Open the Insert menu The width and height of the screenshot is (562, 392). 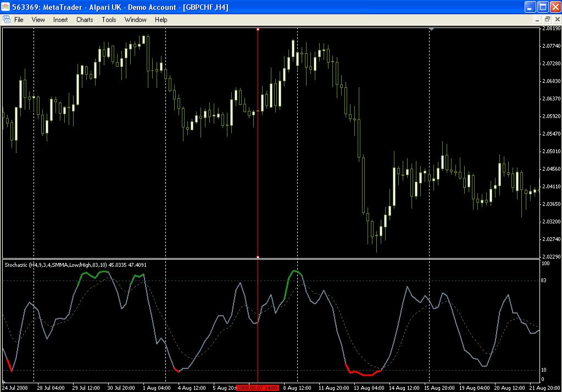(60, 20)
